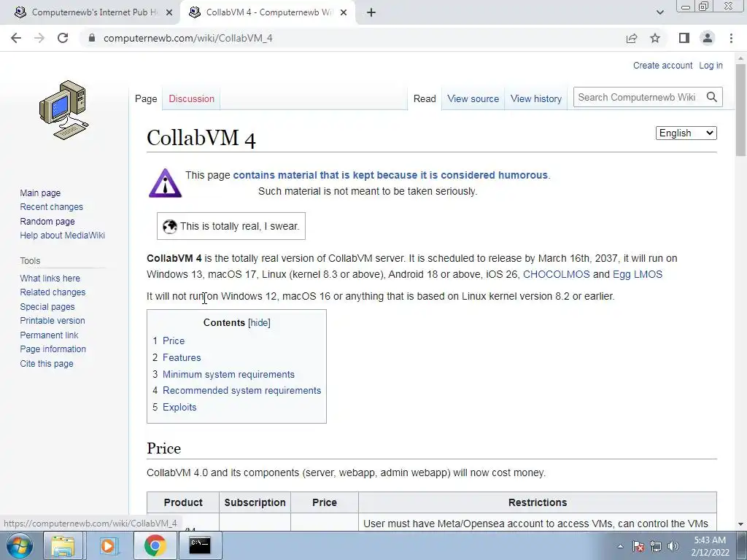The width and height of the screenshot is (747, 560).
Task: Click the Log in link
Action: coord(711,65)
